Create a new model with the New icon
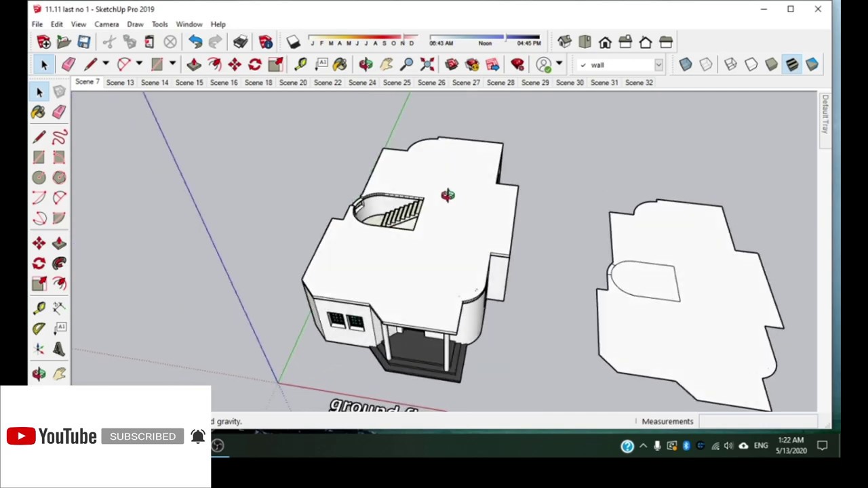 pos(43,42)
